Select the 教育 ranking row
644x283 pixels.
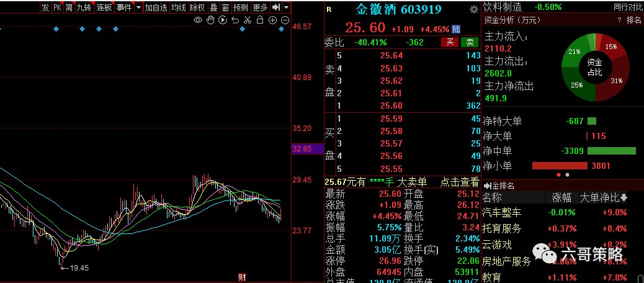tap(562, 277)
